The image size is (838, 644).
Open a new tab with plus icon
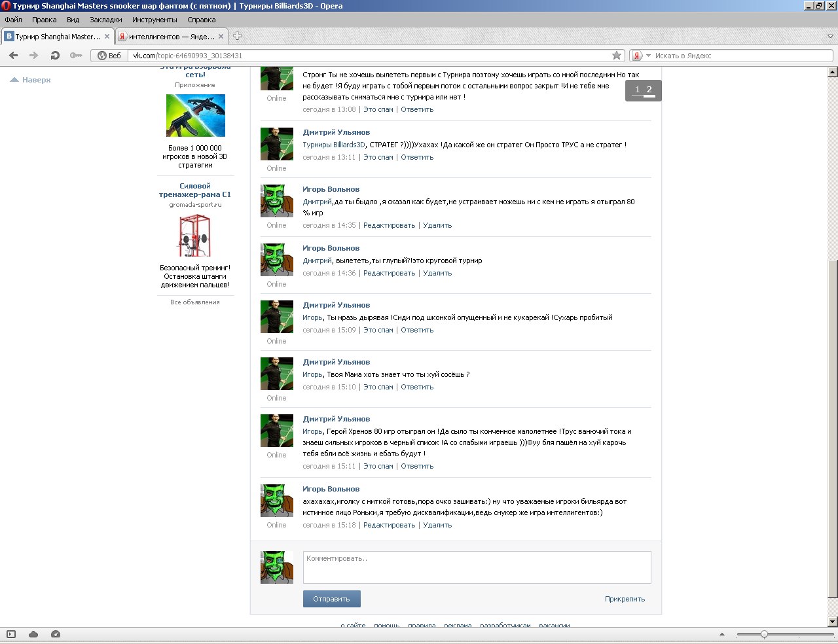coord(237,37)
